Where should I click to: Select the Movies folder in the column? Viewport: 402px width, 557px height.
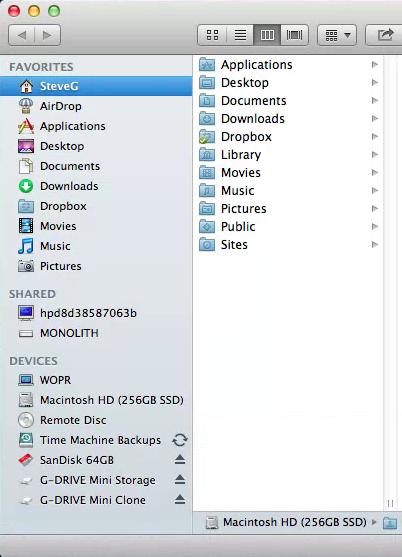(x=288, y=173)
